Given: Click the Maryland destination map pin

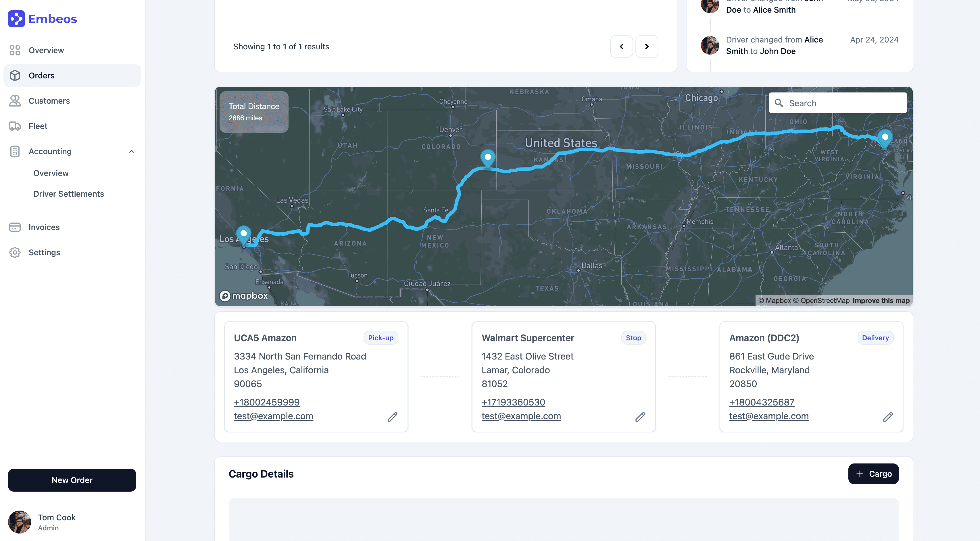Looking at the screenshot, I should coord(885,138).
